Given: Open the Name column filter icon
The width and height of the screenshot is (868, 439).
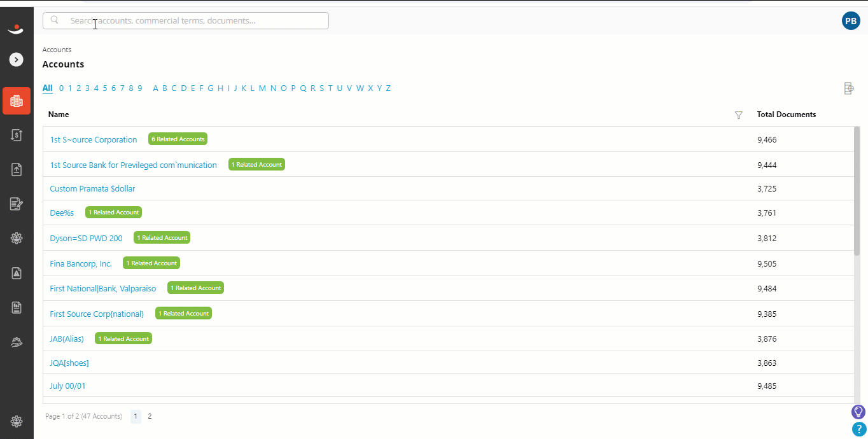Looking at the screenshot, I should click(739, 115).
